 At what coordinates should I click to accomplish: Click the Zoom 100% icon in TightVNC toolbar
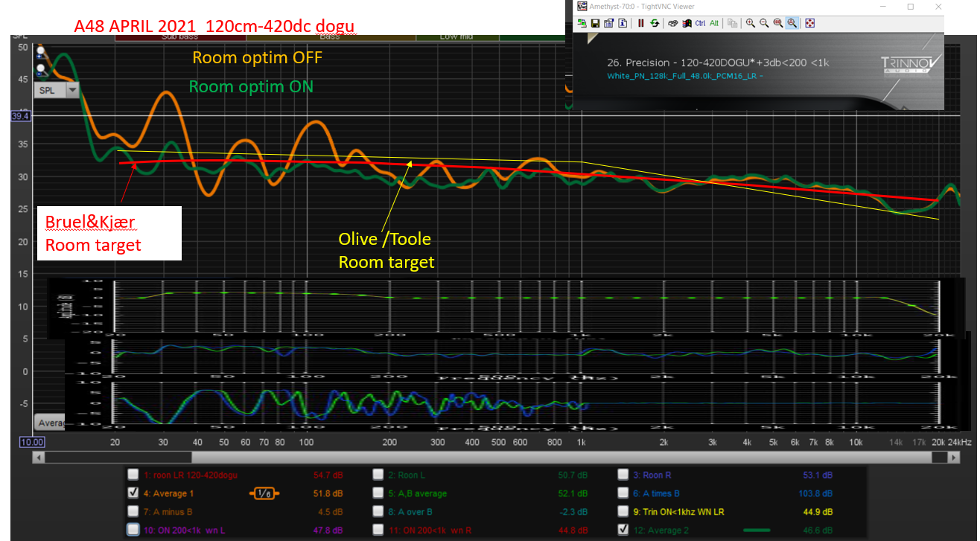tap(778, 23)
